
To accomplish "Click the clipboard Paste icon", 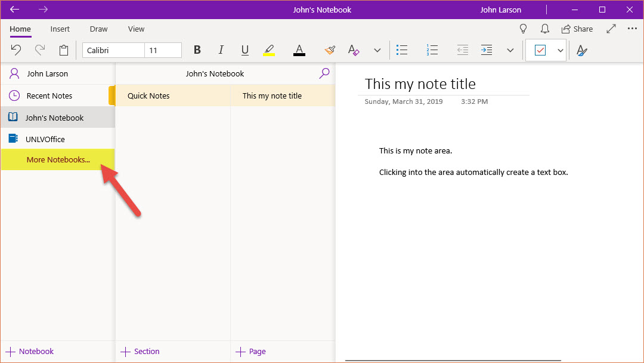I will pos(64,50).
